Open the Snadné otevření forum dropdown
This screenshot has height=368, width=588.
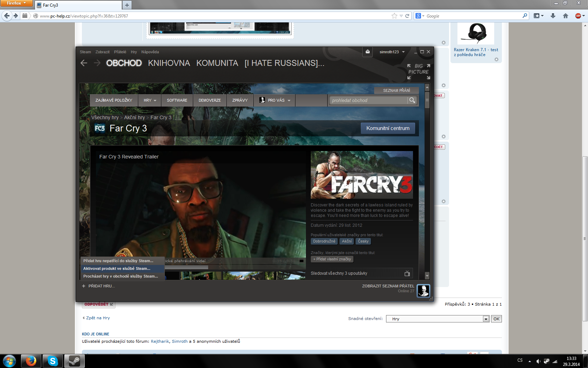coord(437,319)
